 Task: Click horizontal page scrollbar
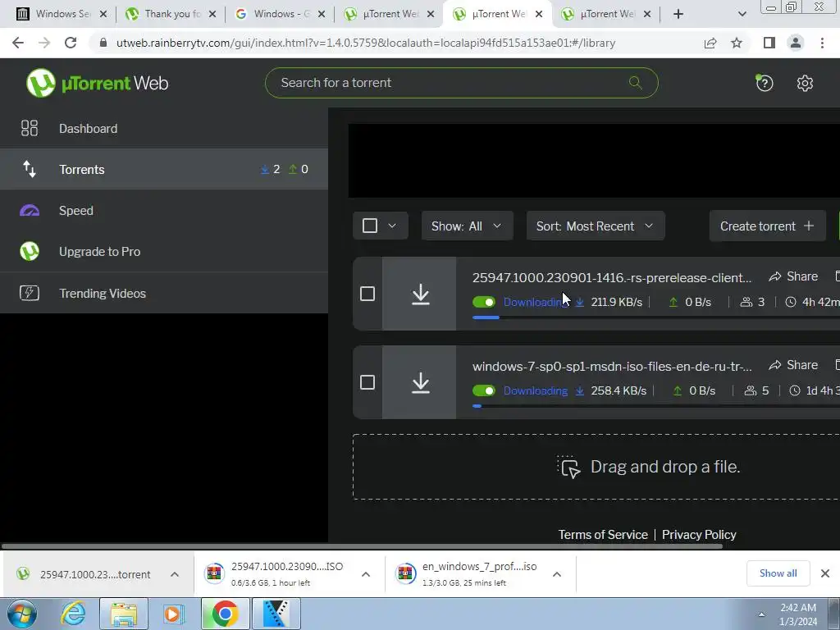click(362, 546)
